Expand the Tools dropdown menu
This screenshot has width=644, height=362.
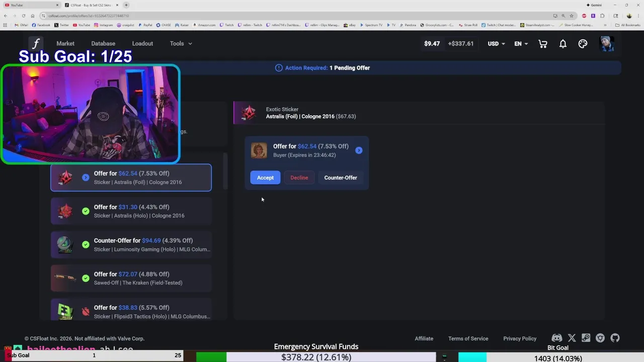click(x=181, y=44)
